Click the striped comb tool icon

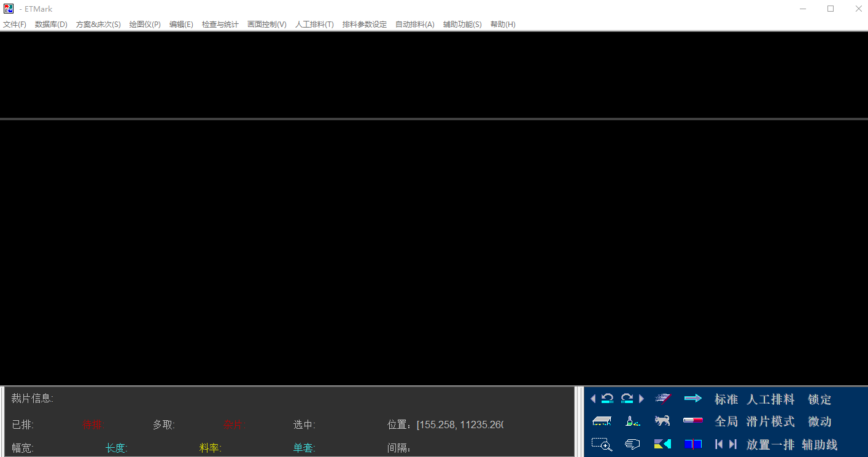coord(663,399)
